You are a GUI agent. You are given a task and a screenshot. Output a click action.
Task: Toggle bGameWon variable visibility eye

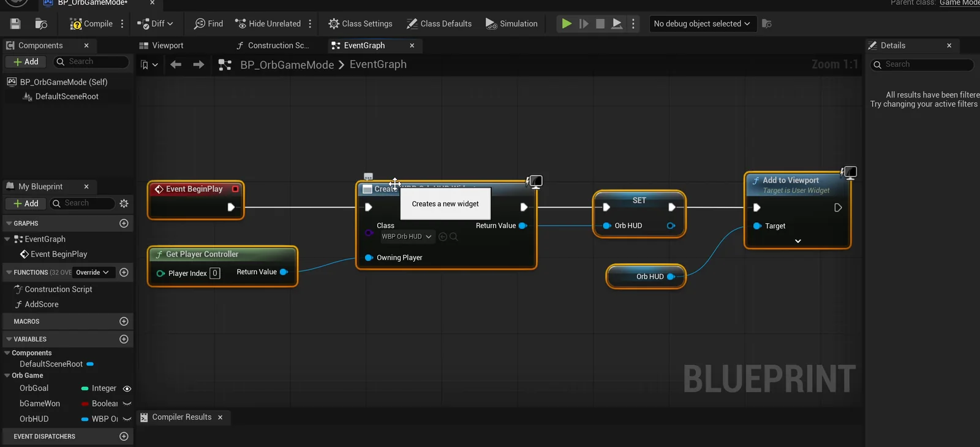(127, 403)
